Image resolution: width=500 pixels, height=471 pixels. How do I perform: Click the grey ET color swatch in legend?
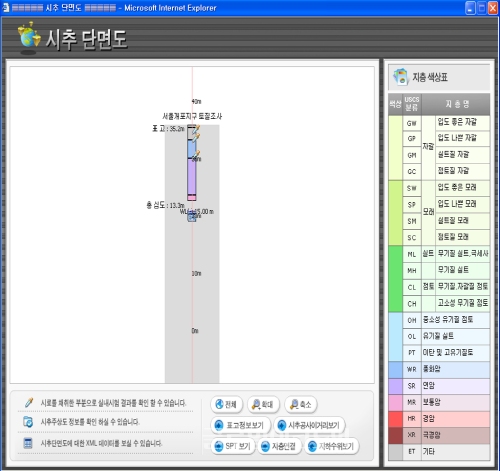tap(395, 451)
